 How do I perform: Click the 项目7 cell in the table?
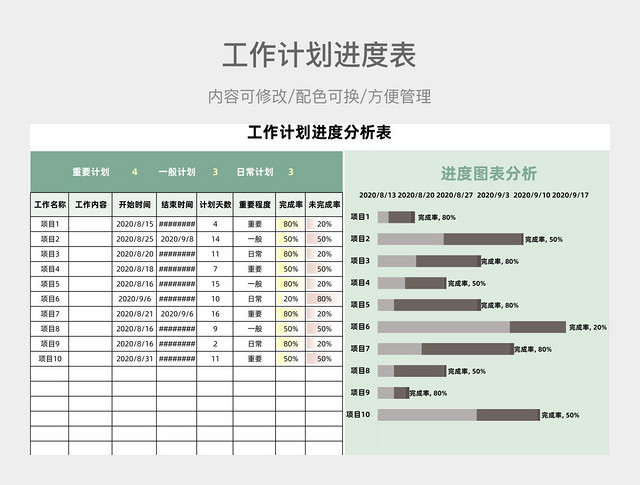(50, 314)
